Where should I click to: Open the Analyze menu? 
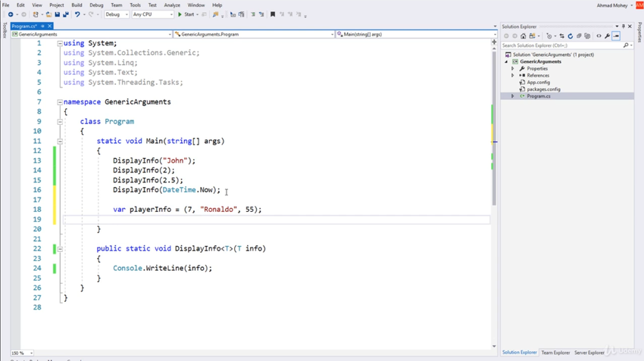click(172, 5)
